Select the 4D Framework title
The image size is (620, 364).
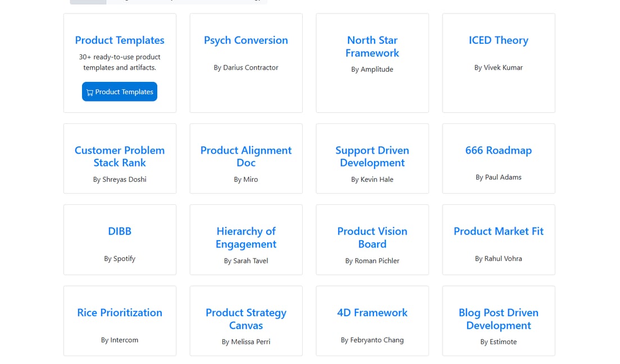click(372, 313)
